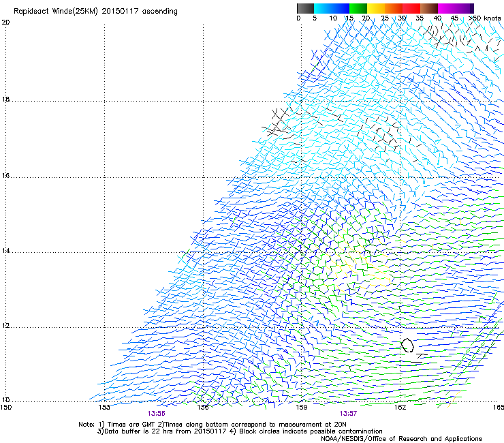Click the legend tick label 40
Screen dimensions: 504x443
coord(437,18)
